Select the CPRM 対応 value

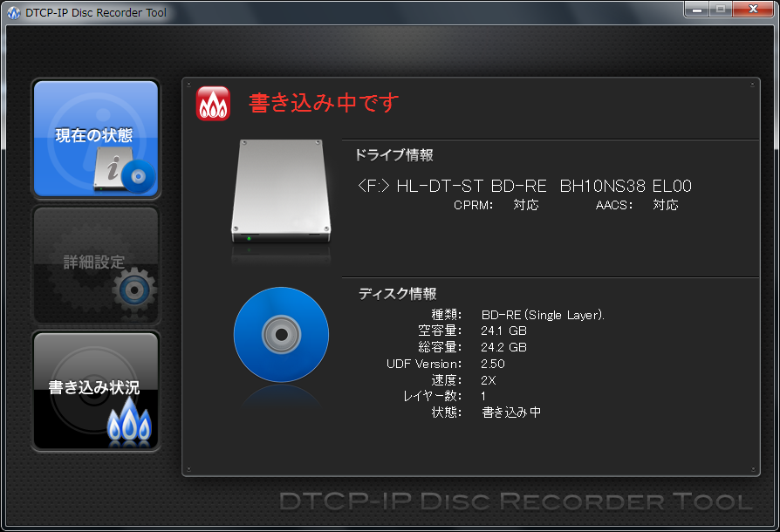coord(526,205)
